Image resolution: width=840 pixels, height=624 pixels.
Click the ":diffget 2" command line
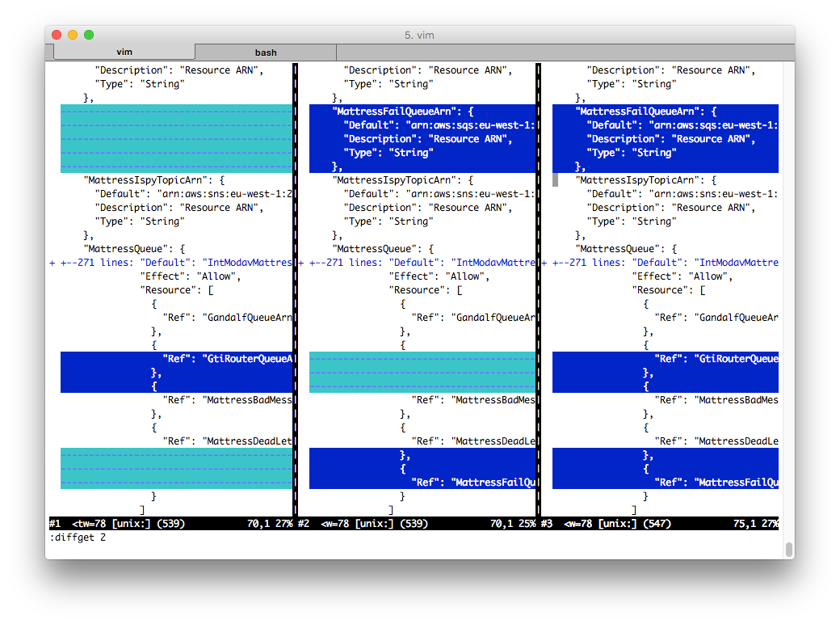click(78, 538)
